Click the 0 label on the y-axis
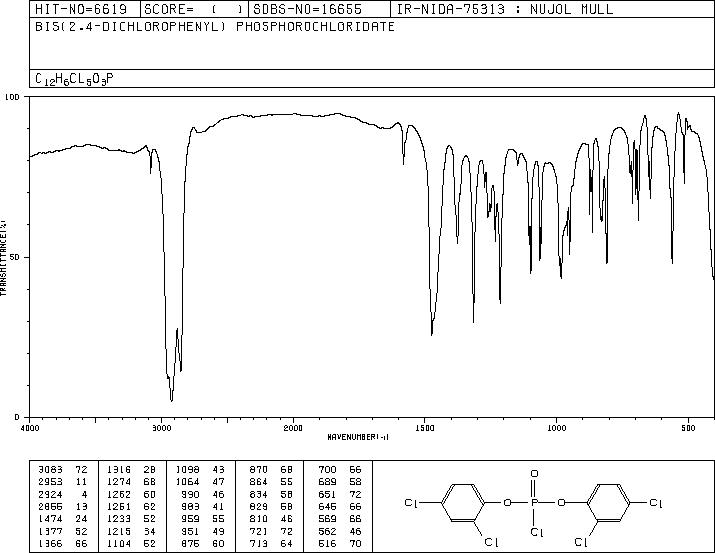 pos(17,417)
